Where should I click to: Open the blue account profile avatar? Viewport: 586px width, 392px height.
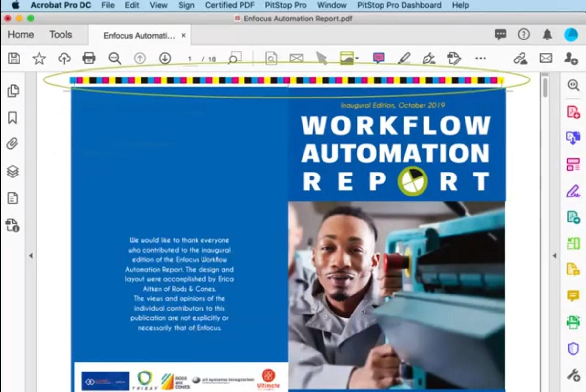pos(571,34)
